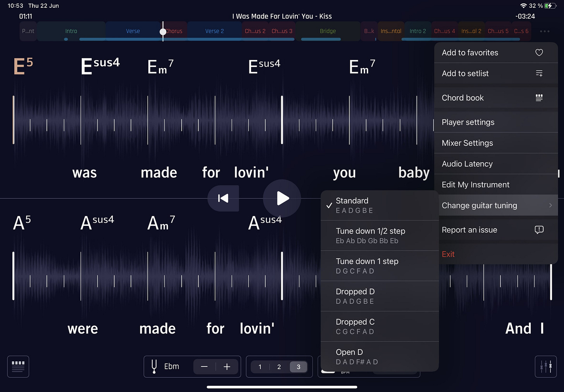Screen dimensions: 564x392
Task: Tap the lyric word 'were'
Action: coord(83,329)
